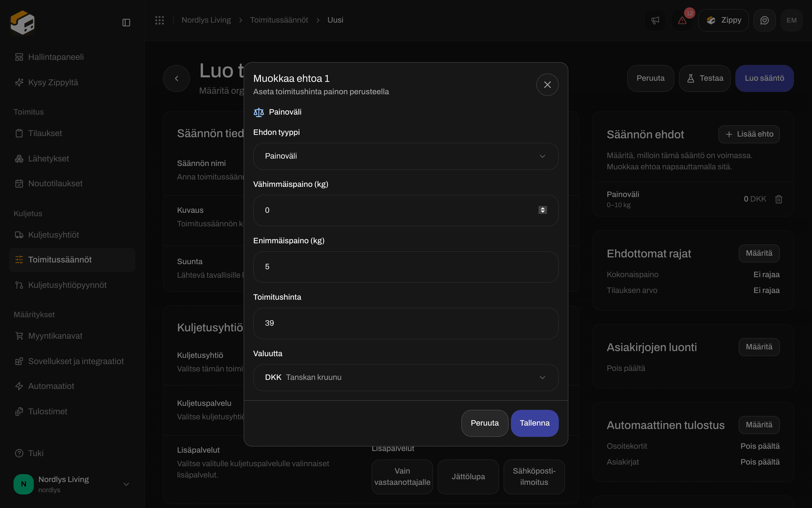Viewport: 812px width, 508px height.
Task: Click Määritä for Asiakirjojen luonti
Action: click(759, 347)
